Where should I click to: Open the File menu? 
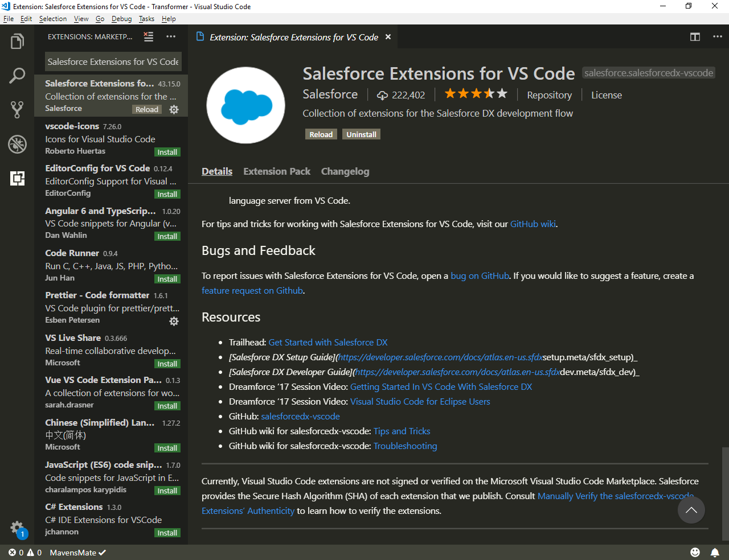[9, 19]
